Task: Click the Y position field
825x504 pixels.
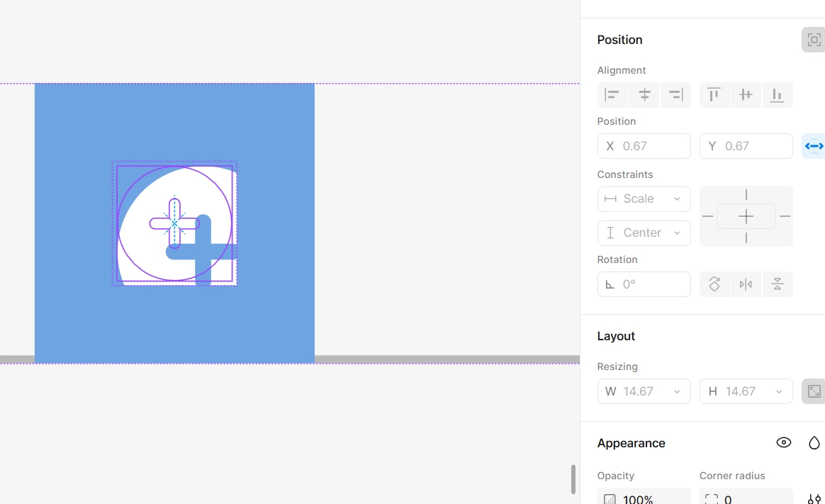Action: (x=746, y=146)
